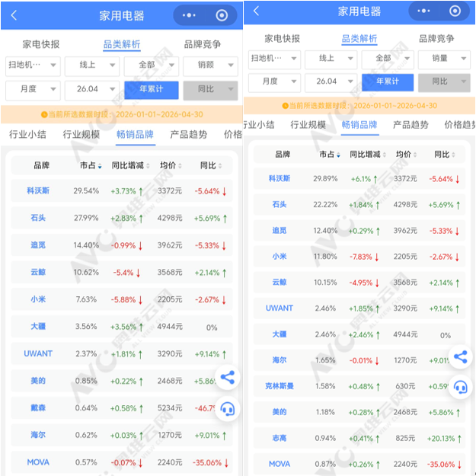Open the 月度 period dropdown, right panel

(x=274, y=82)
